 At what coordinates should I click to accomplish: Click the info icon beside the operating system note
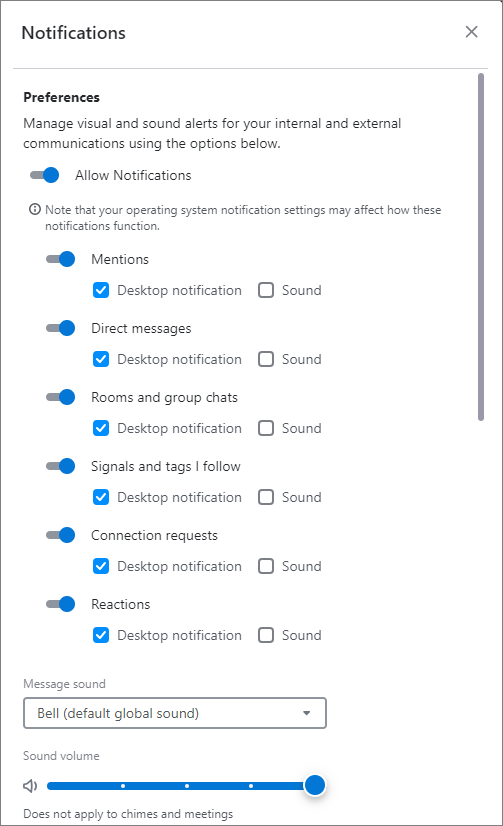pos(35,210)
